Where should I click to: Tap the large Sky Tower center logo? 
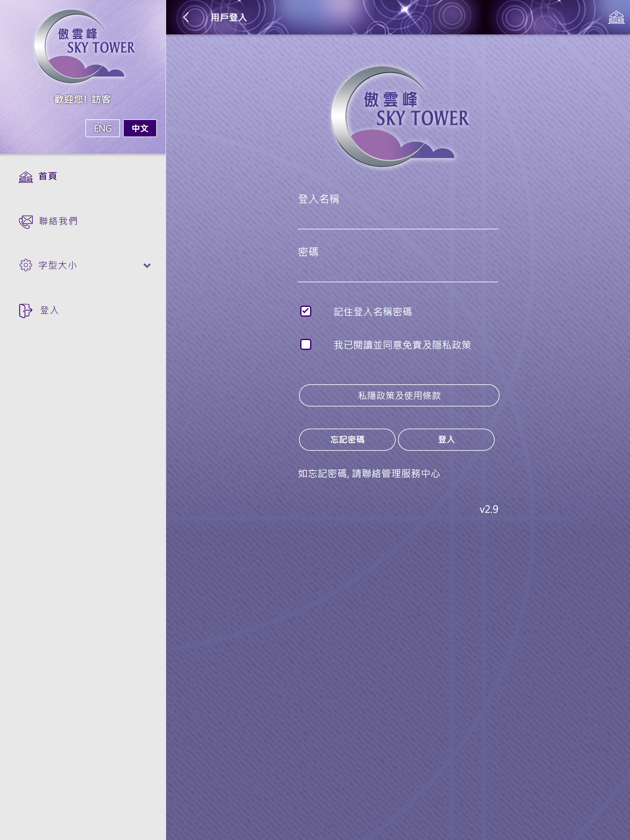click(400, 116)
